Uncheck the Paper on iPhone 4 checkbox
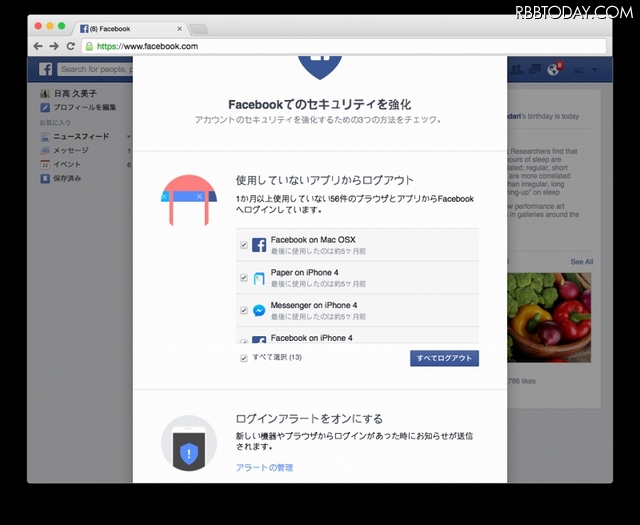 tap(244, 278)
